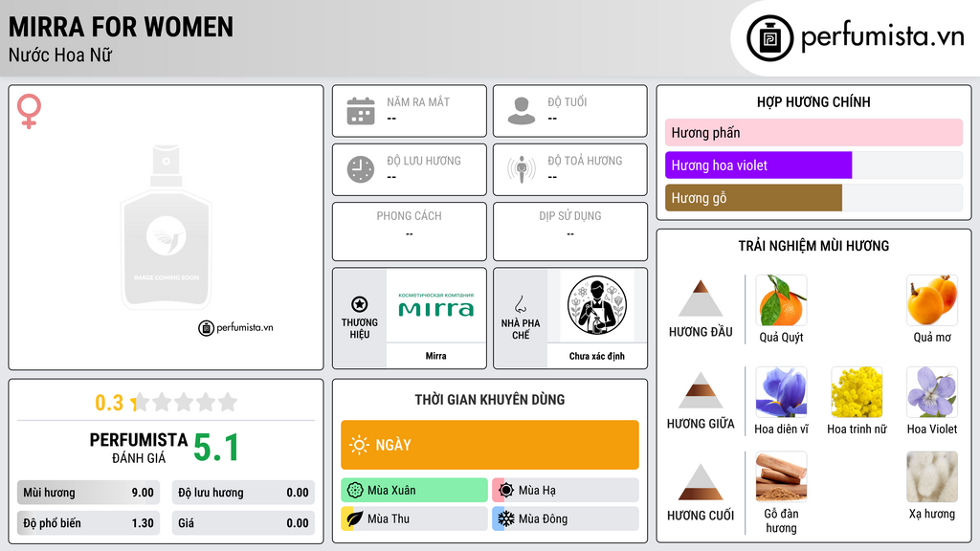Click the Độ phổ biến 1.30 score

tap(88, 523)
